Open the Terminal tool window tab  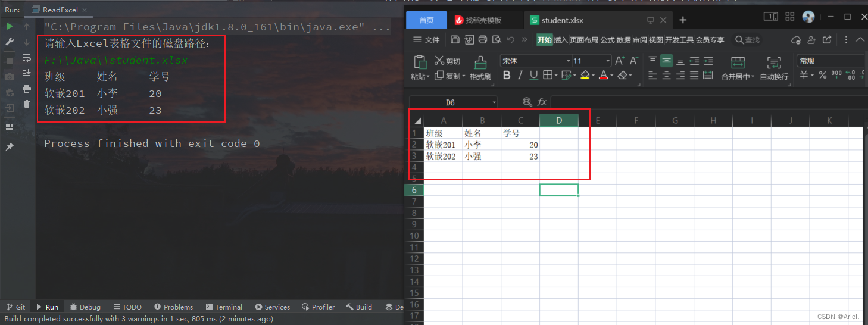click(224, 307)
